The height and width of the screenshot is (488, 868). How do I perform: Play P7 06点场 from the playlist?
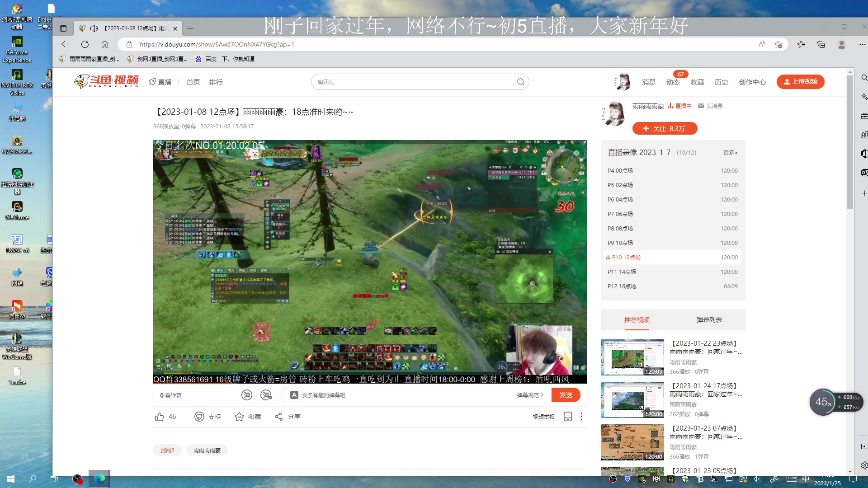pos(673,214)
